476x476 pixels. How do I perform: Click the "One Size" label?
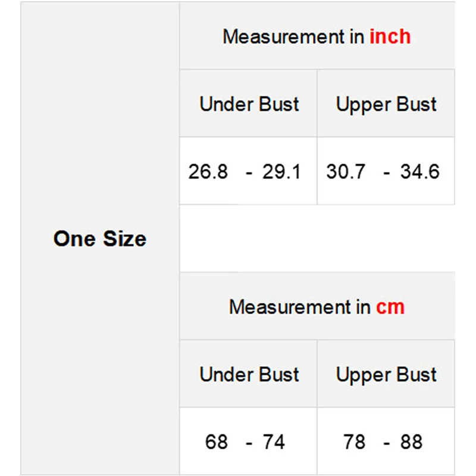99,239
